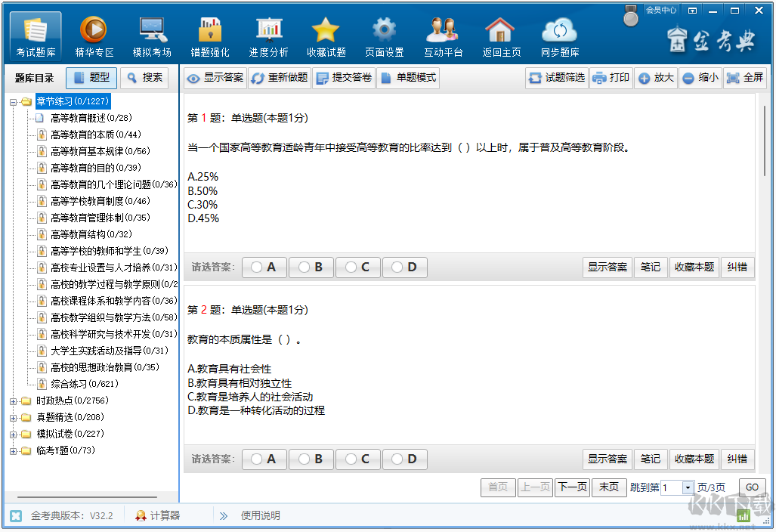Select answer A for question 1
Viewport: 776px width, 532px height.
coord(264,267)
